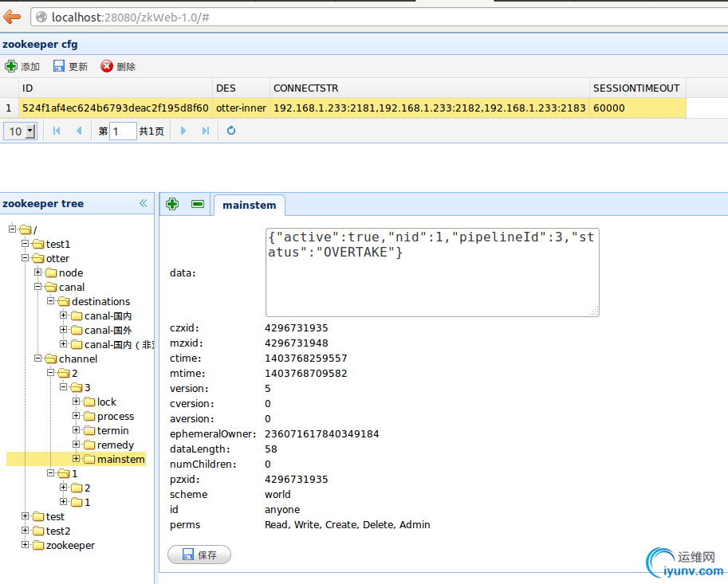This screenshot has height=584, width=728.
Task: Go to first page of grid
Action: [x=57, y=131]
